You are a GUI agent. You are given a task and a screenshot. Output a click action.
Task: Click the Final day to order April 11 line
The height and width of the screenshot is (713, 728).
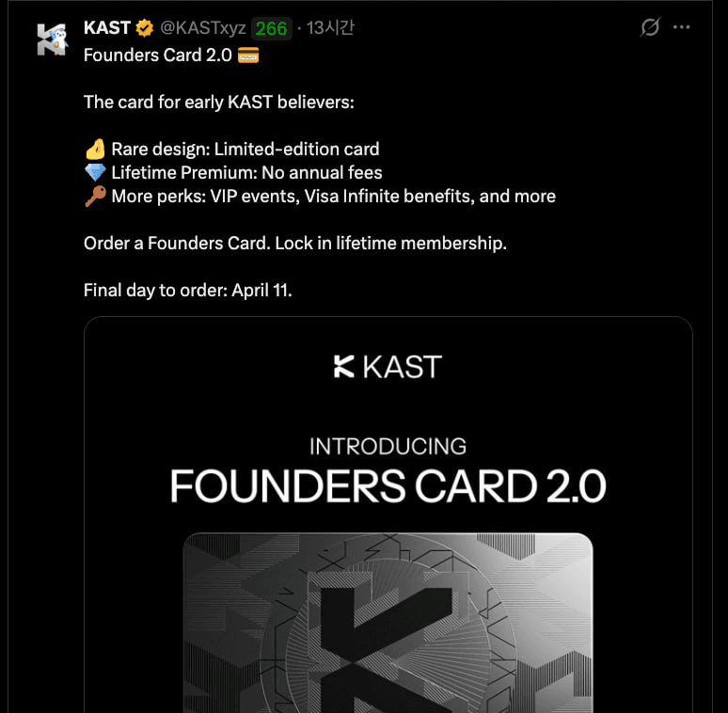pyautogui.click(x=188, y=291)
